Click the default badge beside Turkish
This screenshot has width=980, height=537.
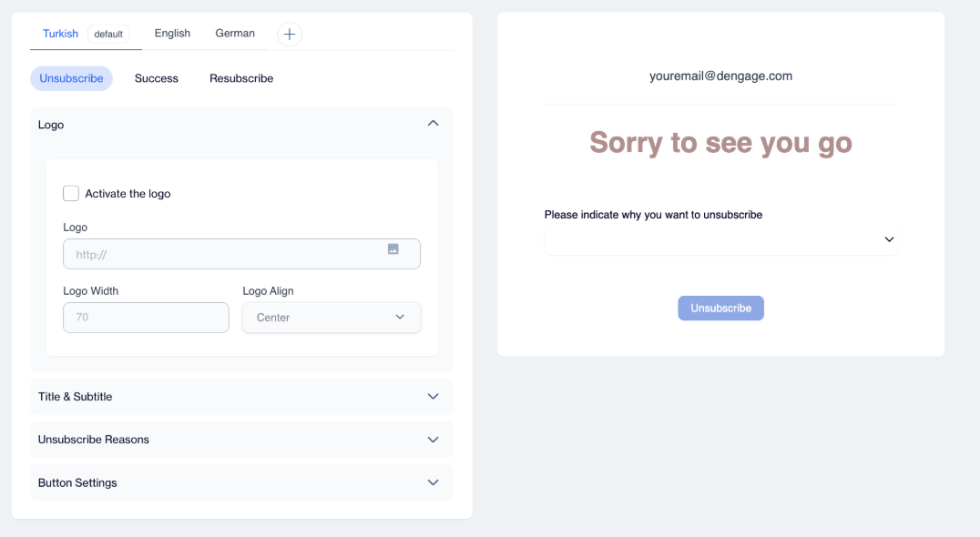point(108,35)
